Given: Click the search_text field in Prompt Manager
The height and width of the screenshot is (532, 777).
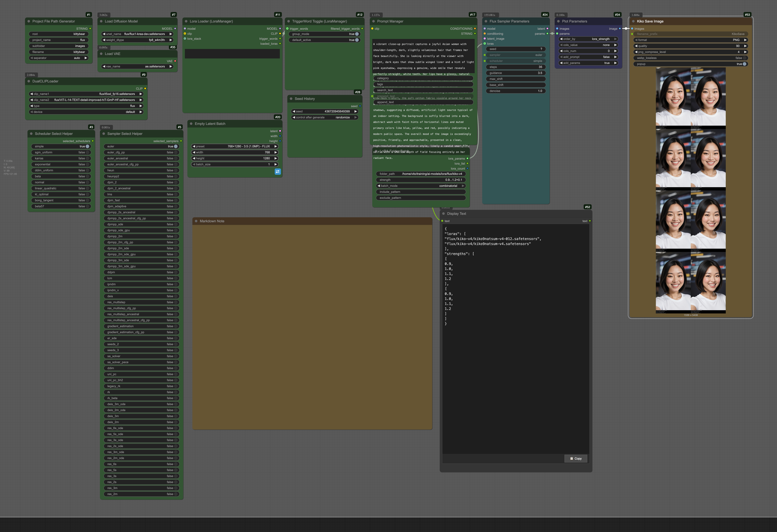Looking at the screenshot, I should click(423, 90).
